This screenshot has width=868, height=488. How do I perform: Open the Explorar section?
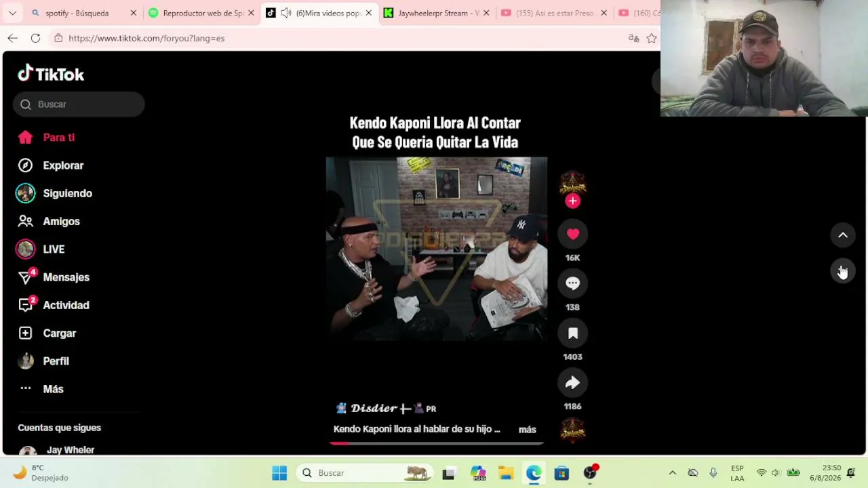click(51, 165)
